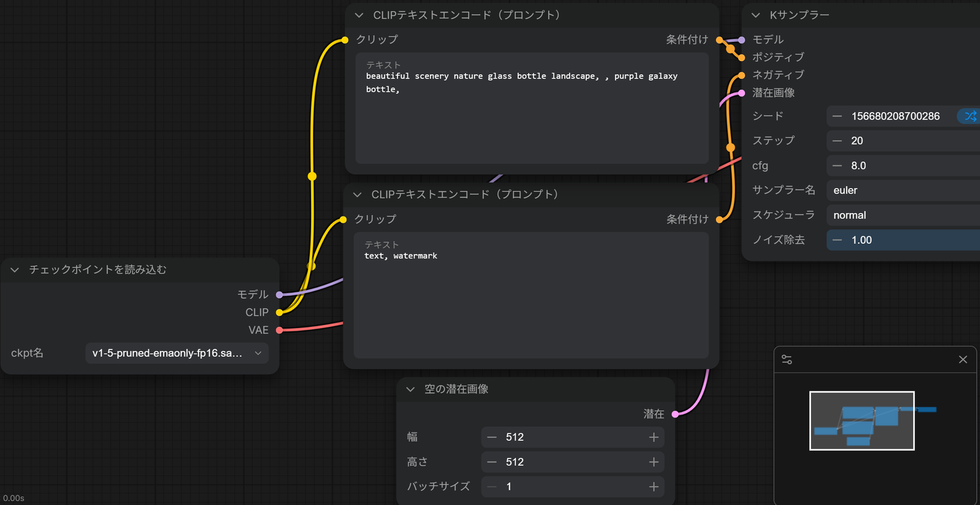Click the 条件付け output port of the beautiful scenery node
The image size is (980, 505).
click(x=720, y=40)
